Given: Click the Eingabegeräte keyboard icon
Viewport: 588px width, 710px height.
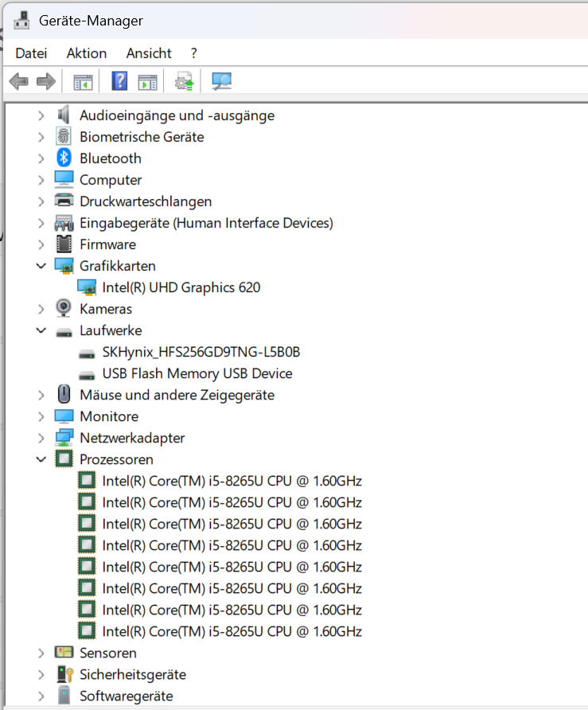Looking at the screenshot, I should [x=64, y=223].
